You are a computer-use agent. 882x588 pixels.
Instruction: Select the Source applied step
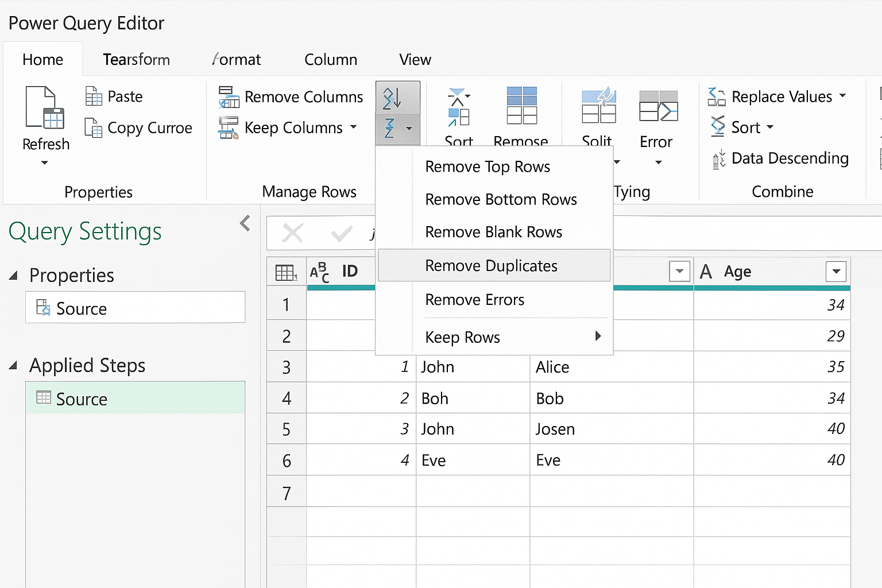point(136,398)
